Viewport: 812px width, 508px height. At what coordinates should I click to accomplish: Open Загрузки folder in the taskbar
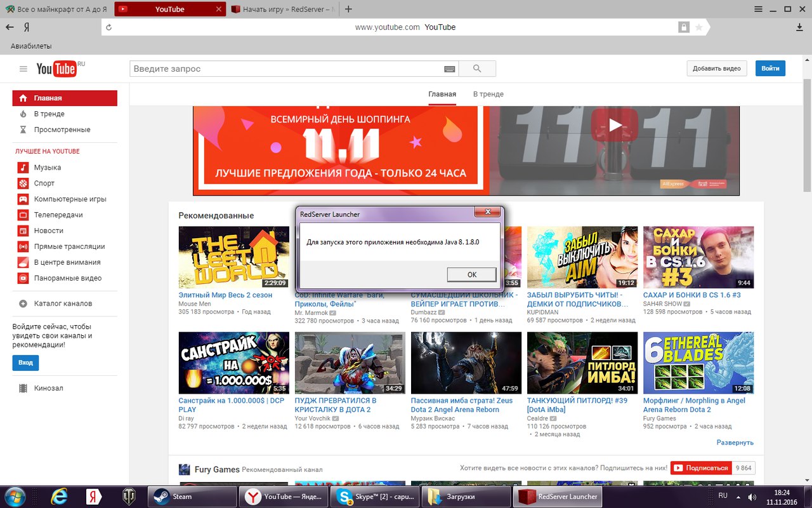point(466,497)
